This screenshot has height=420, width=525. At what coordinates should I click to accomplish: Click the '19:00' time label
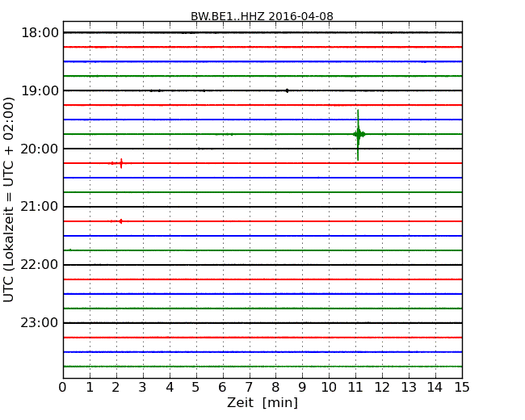coord(40,90)
